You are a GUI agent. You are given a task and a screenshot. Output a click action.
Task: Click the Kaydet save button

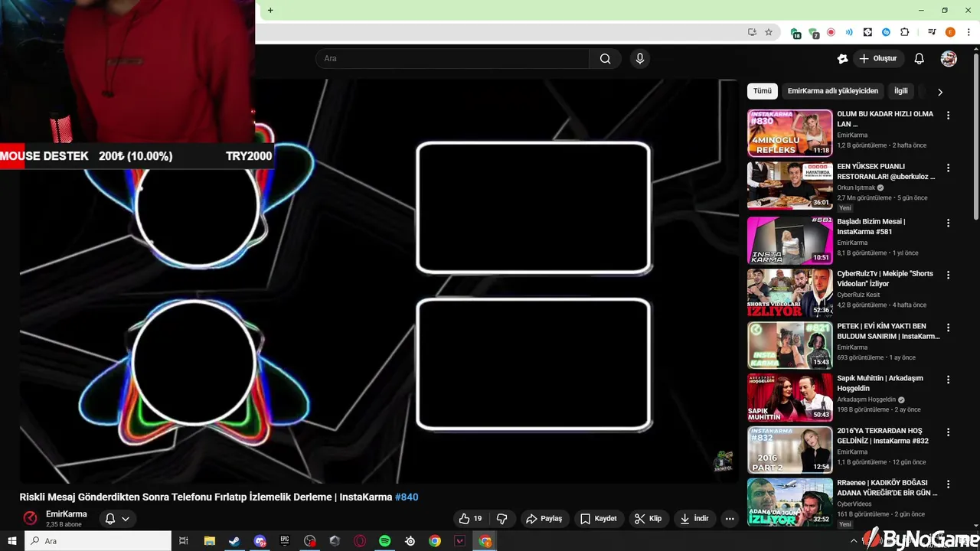coord(598,519)
